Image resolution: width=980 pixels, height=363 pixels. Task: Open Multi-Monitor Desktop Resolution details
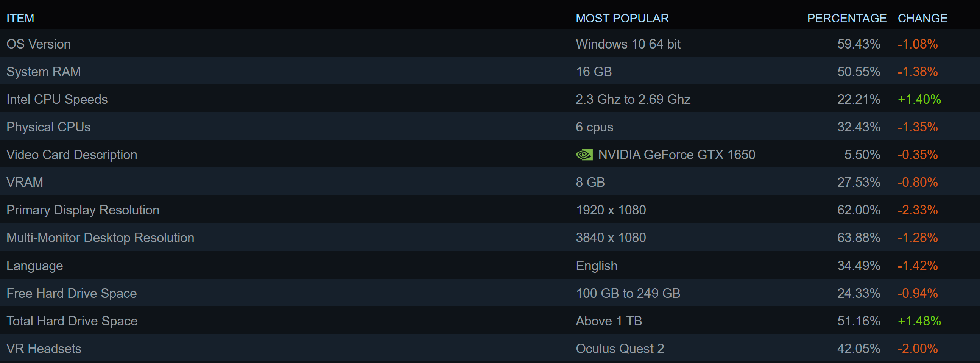click(100, 238)
